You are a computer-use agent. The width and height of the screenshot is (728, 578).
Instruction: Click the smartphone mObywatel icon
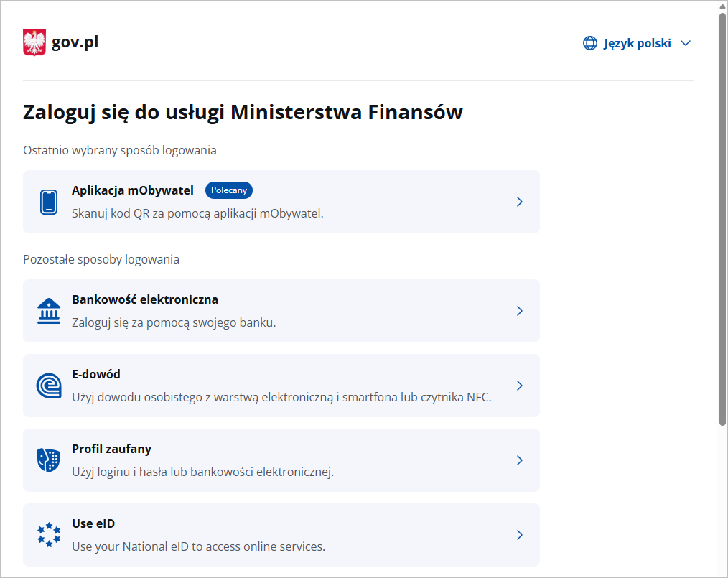click(49, 202)
